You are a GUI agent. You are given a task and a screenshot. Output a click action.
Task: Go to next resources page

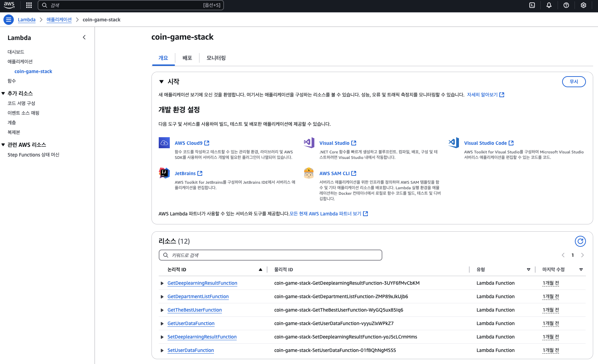[x=582, y=255]
